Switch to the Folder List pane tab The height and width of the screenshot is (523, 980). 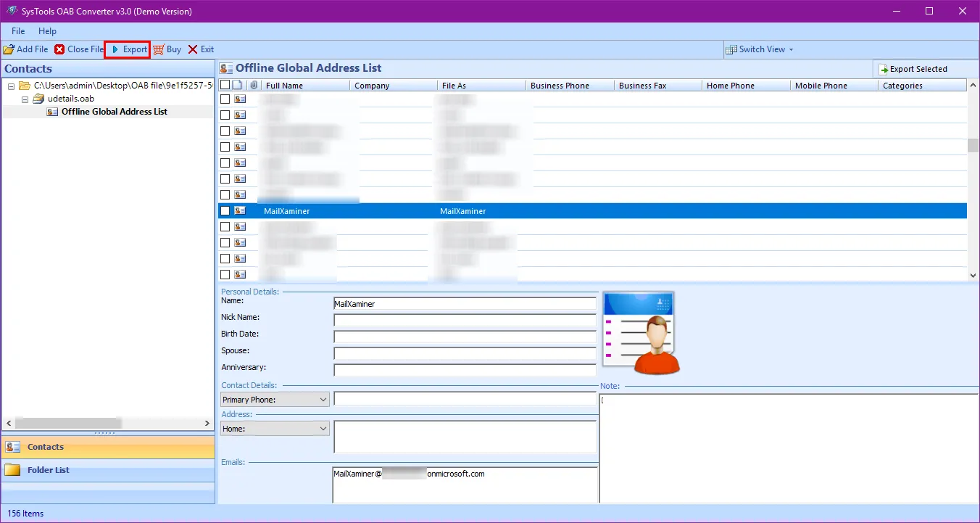click(108, 470)
